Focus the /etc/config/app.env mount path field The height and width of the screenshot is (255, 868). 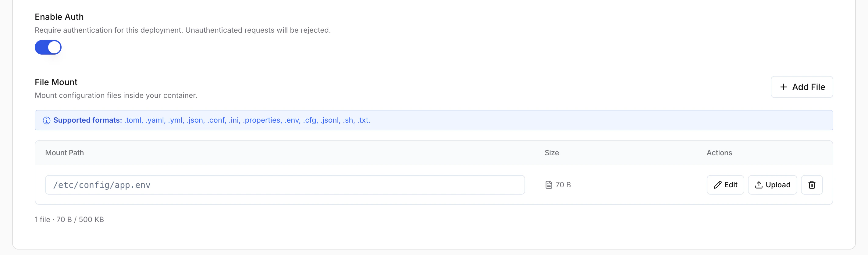coord(285,185)
